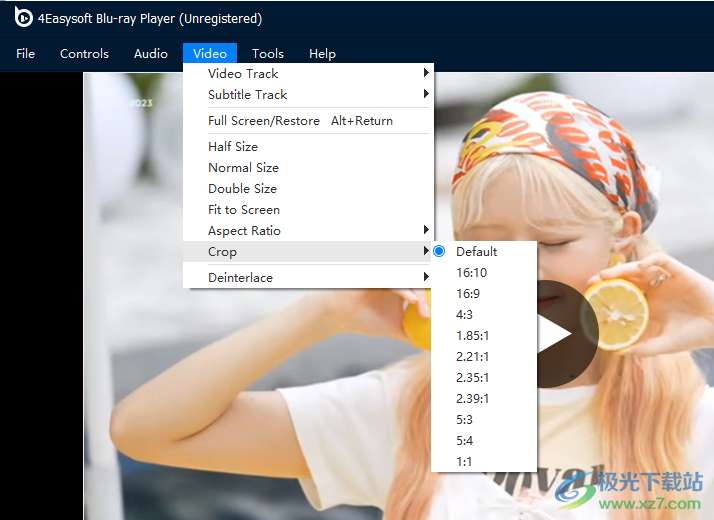Select Fit to Screen option
Image resolution: width=714 pixels, height=520 pixels.
coord(308,209)
